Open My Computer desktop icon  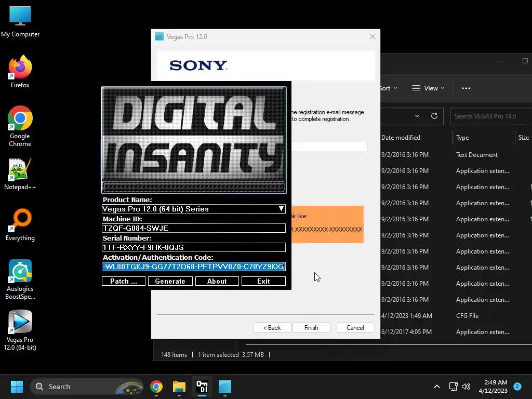[x=20, y=21]
